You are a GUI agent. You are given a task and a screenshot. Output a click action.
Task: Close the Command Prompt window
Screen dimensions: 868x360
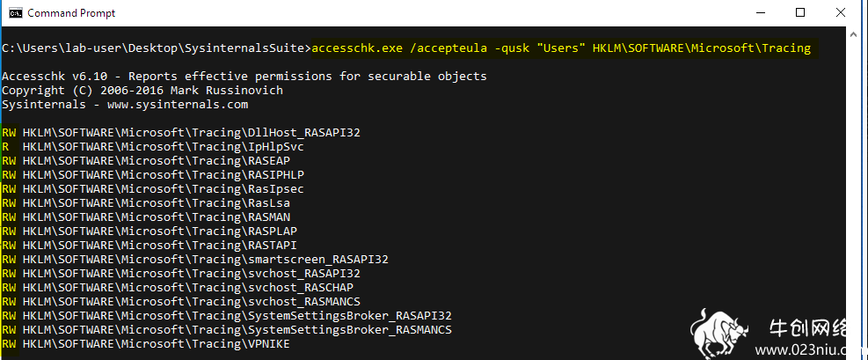click(x=841, y=12)
